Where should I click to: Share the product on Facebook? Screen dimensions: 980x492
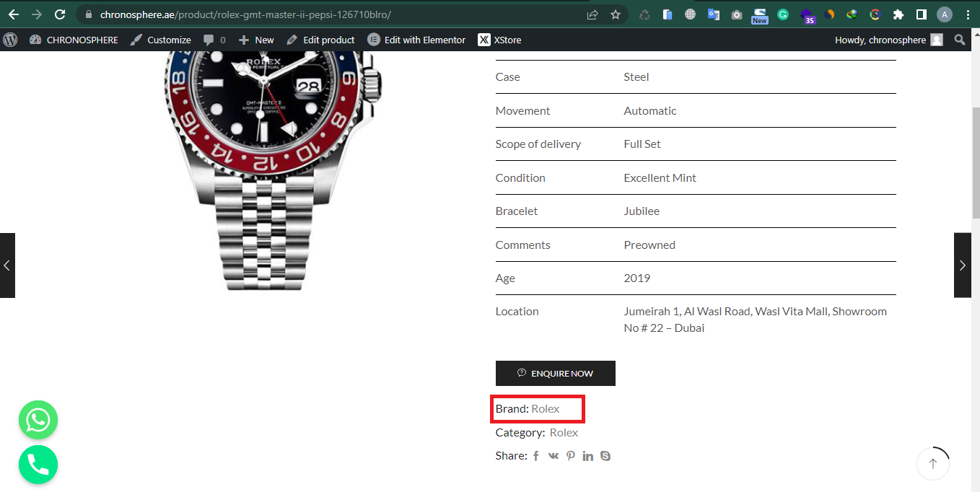[x=536, y=456]
